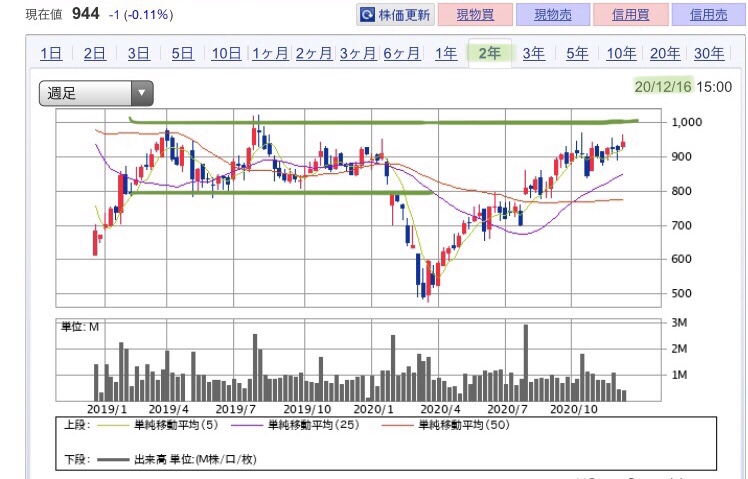Switch chart period to 10年
748x479 pixels.
click(621, 53)
